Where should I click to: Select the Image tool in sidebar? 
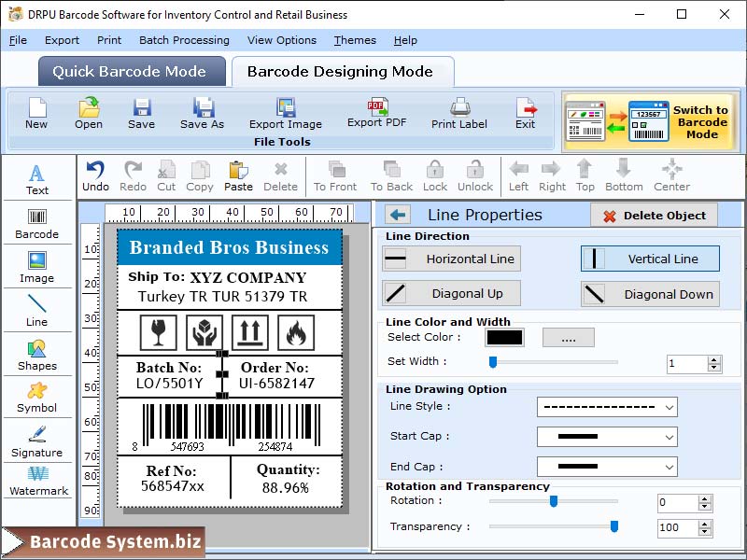(x=37, y=267)
